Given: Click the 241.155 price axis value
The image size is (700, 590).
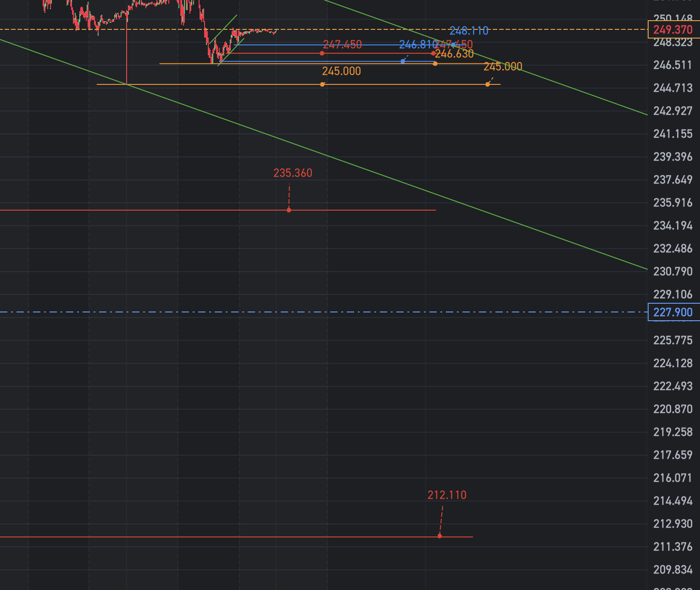Looking at the screenshot, I should click(x=673, y=134).
